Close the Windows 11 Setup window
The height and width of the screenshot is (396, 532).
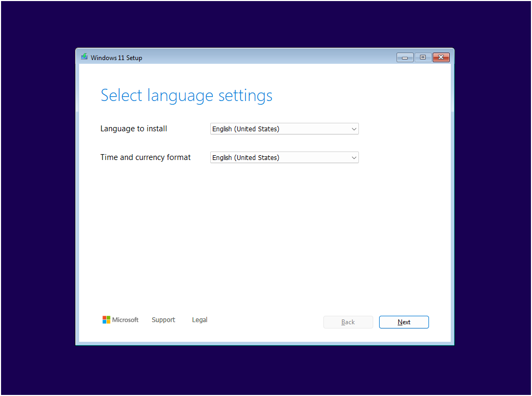pyautogui.click(x=441, y=57)
